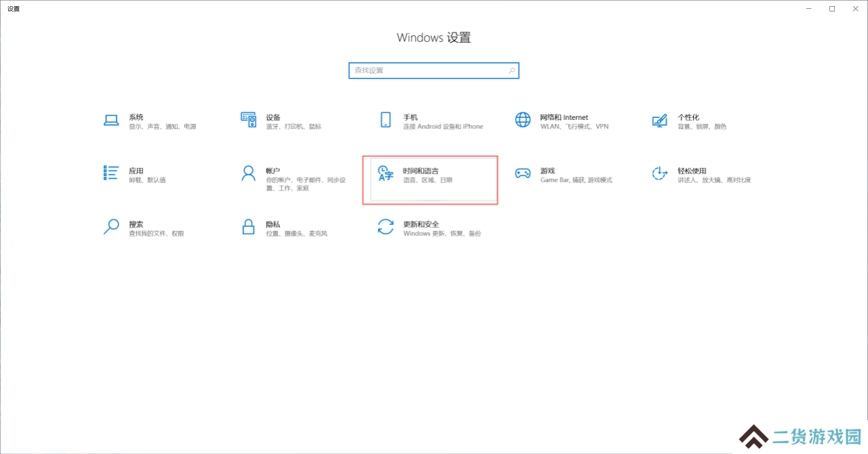Minimize the 设置 window
Screen dimensions: 868x454
click(810, 9)
